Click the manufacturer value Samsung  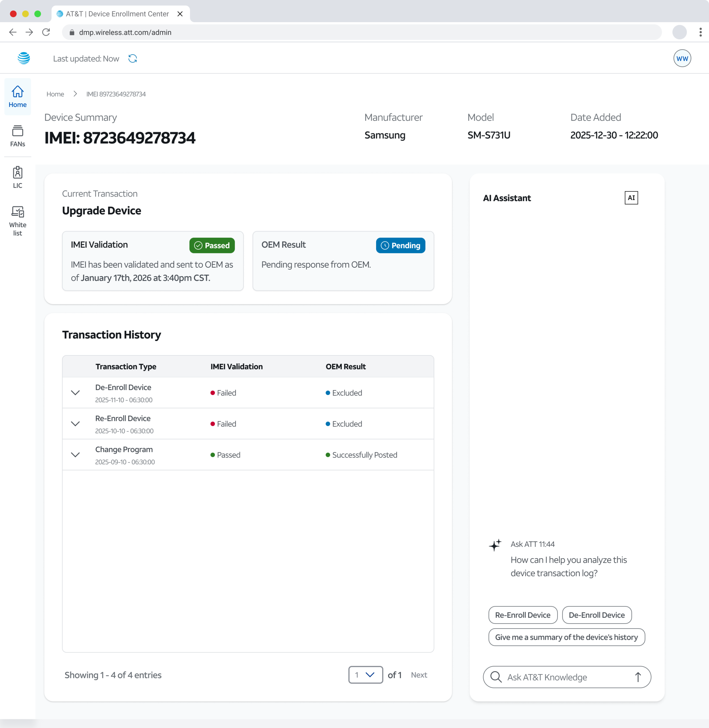pos(385,135)
